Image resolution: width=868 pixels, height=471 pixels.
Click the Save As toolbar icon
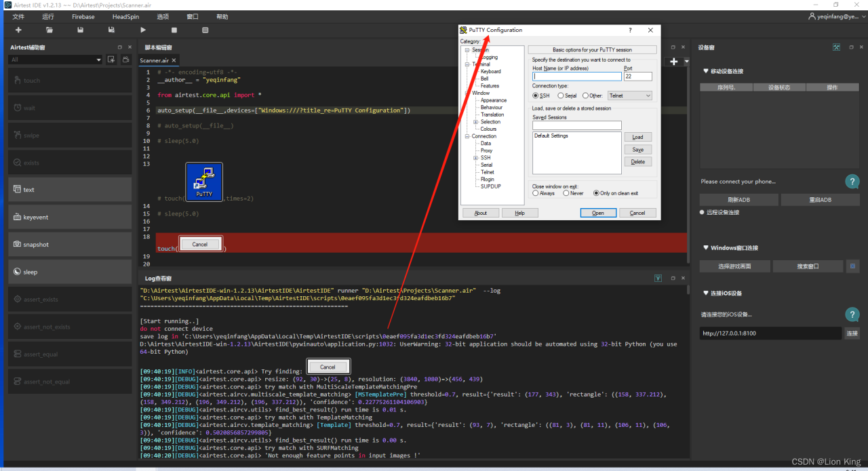click(112, 30)
